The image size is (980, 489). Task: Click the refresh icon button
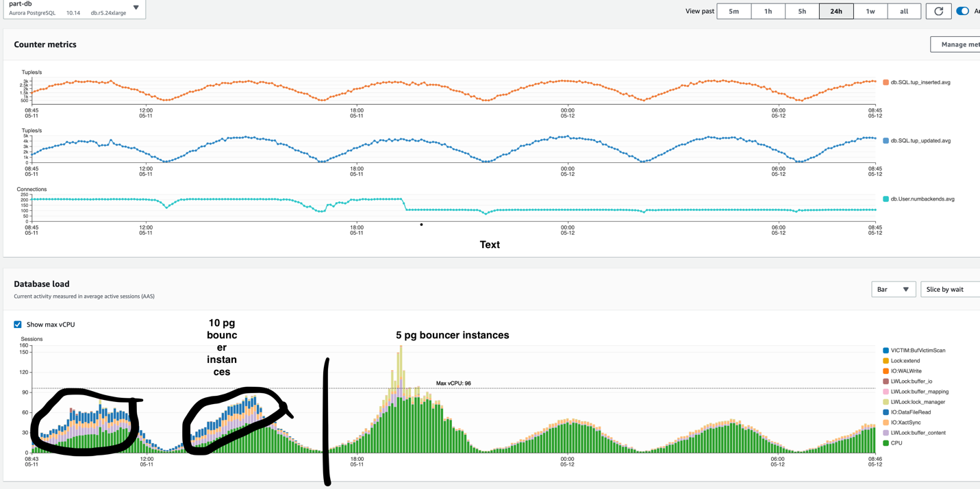pyautogui.click(x=938, y=11)
